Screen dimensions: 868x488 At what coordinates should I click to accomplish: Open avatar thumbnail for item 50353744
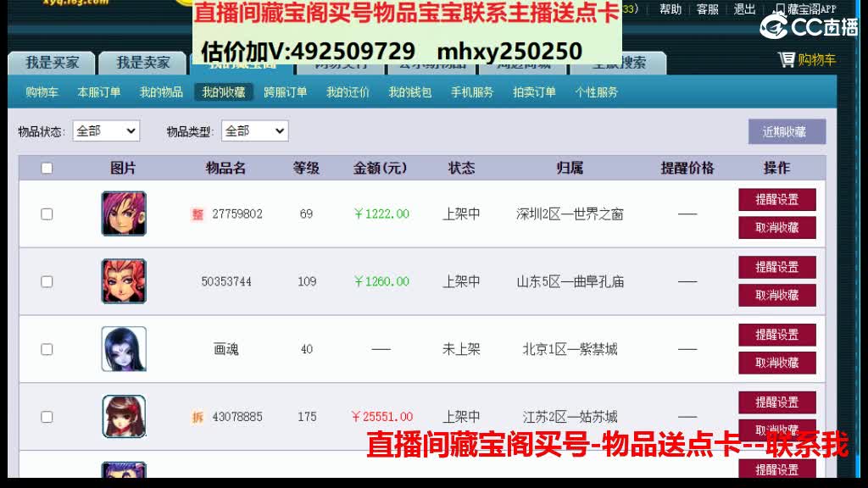(x=124, y=281)
